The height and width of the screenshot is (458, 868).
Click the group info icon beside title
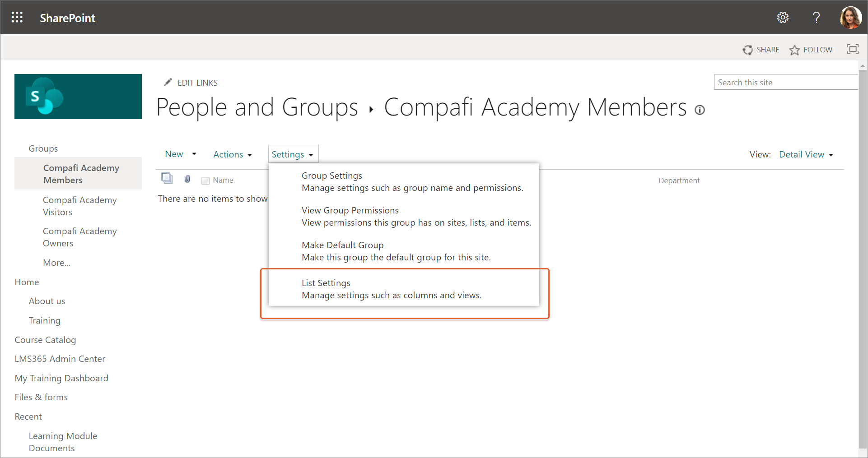point(700,110)
